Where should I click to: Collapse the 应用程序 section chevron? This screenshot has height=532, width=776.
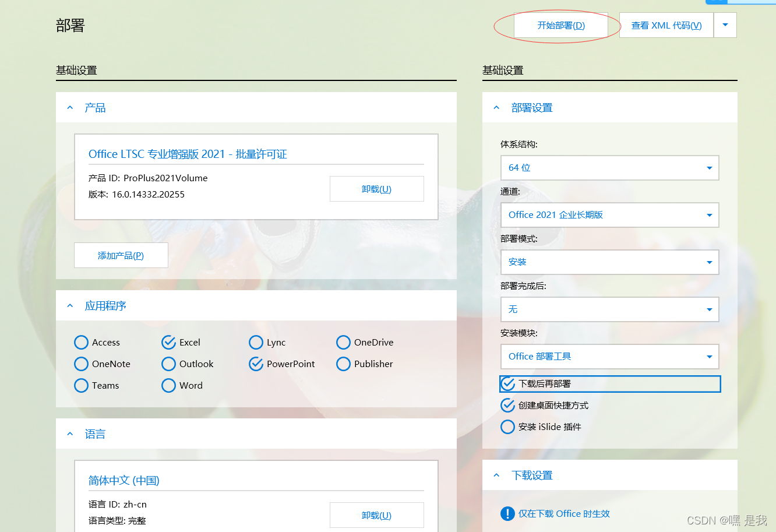(70, 306)
